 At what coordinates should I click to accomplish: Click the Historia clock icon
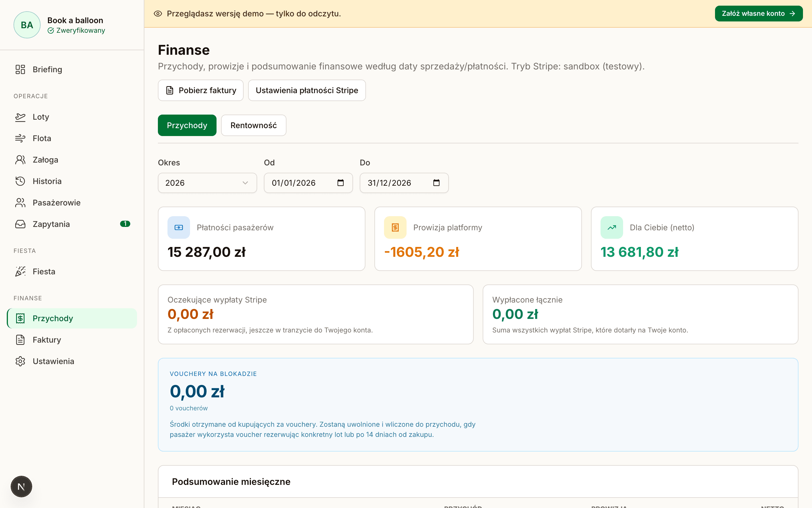(x=20, y=181)
